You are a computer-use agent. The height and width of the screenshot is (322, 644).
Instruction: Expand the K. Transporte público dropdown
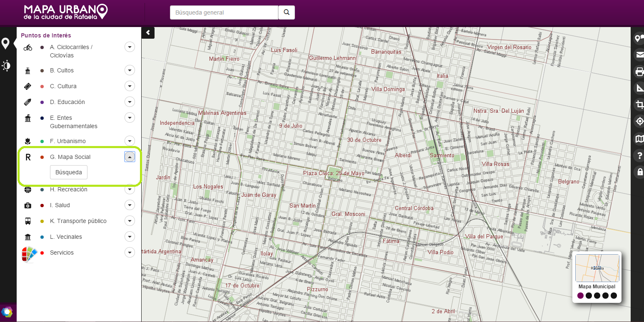(x=130, y=220)
